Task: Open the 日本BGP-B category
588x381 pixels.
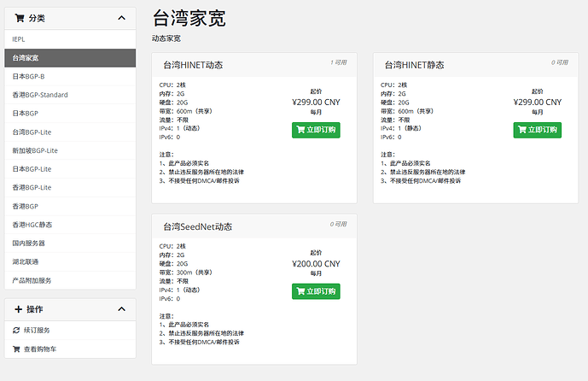Action: coord(70,76)
